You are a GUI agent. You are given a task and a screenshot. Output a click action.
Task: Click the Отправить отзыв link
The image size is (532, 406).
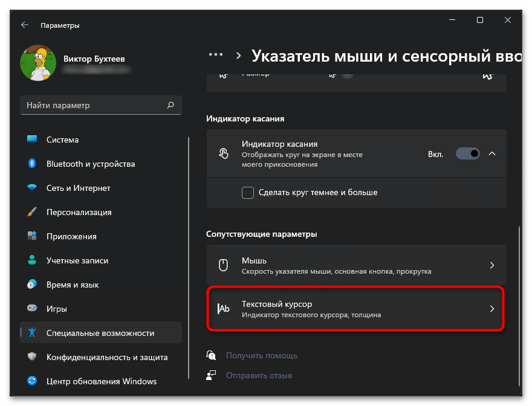259,375
